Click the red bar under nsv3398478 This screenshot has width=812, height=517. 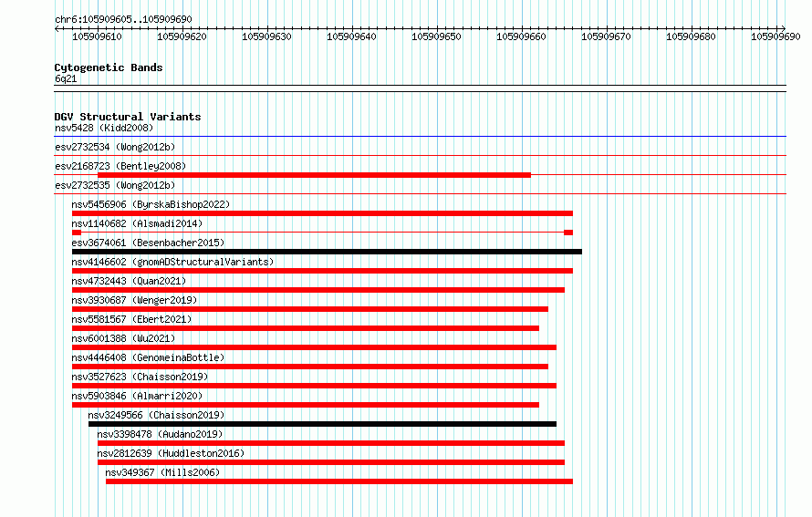pos(331,443)
